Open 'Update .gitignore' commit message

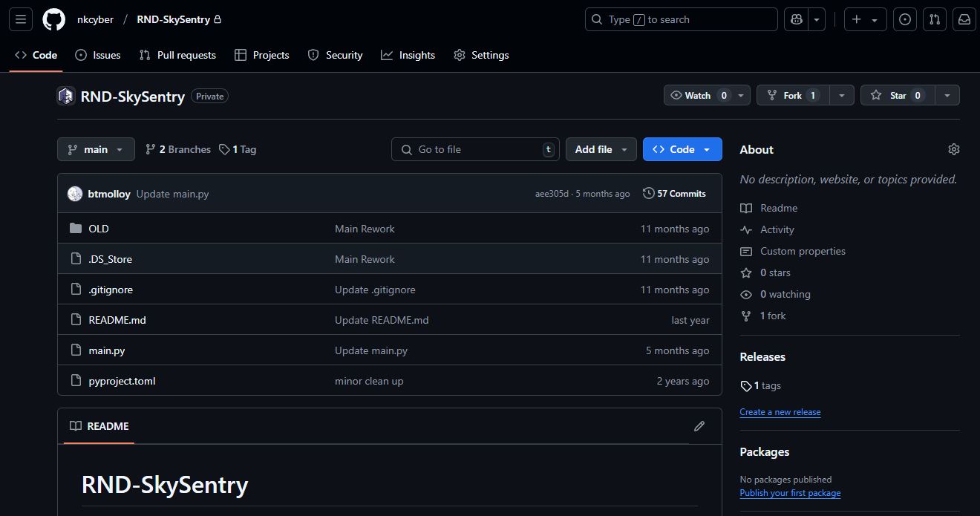click(375, 290)
